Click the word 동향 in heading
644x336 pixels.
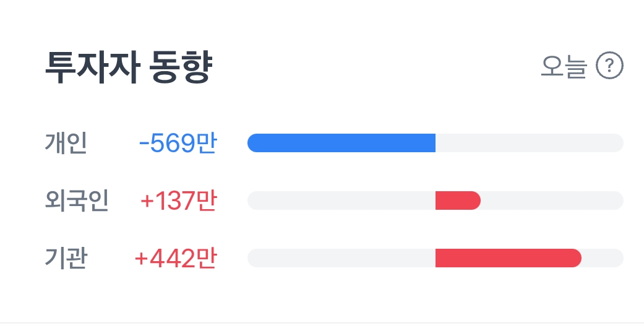click(181, 67)
